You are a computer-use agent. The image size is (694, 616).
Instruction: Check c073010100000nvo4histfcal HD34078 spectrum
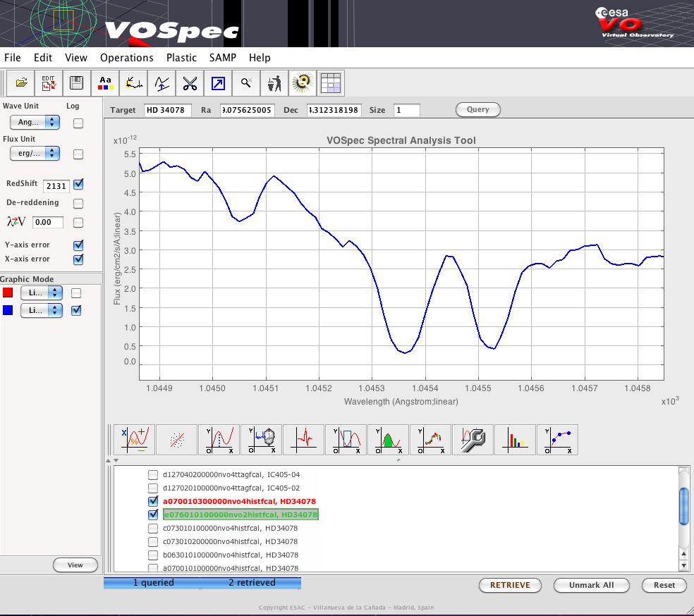[153, 529]
